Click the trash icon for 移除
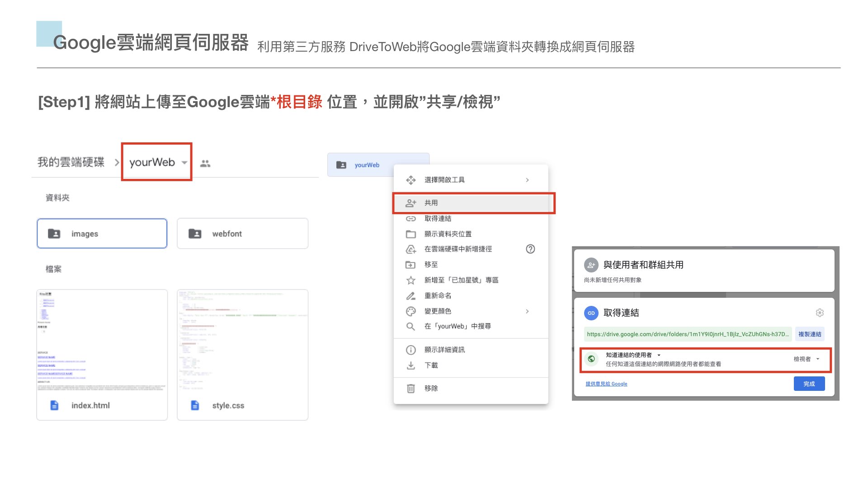This screenshot has width=868, height=488. coord(410,388)
